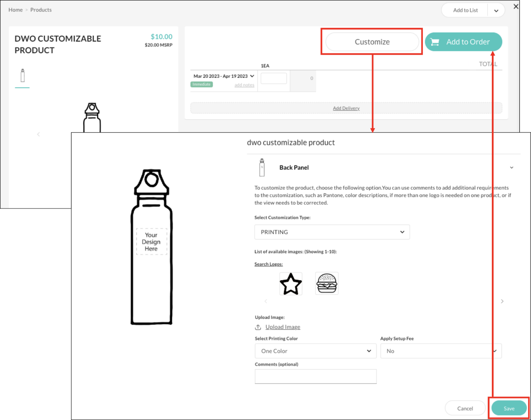Click the upload arrow icon
Viewport: 531px width, 420px height.
coord(258,327)
